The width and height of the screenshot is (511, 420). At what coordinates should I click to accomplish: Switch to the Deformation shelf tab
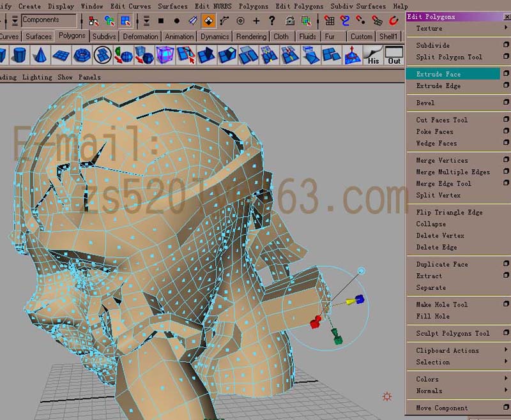pos(141,36)
